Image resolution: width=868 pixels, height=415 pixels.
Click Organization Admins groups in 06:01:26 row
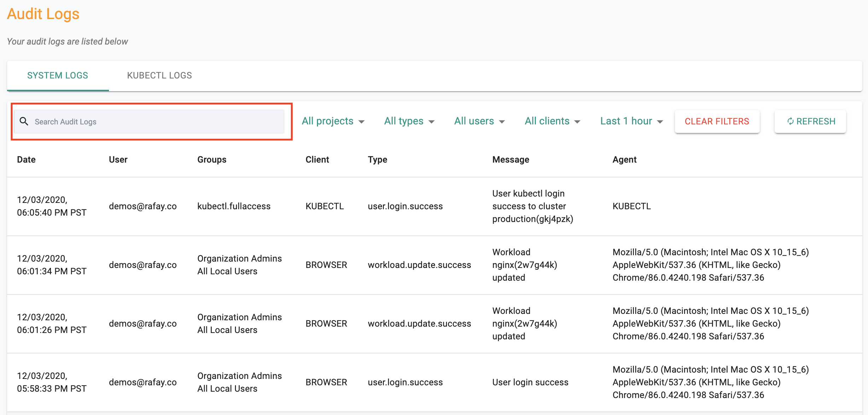point(239,323)
